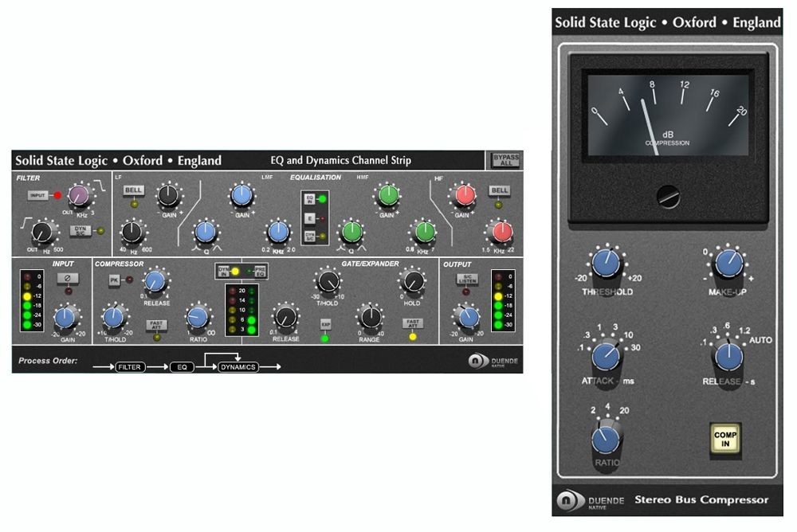Click the blue output GAIN knob
The height and width of the screenshot is (532, 797).
468,318
